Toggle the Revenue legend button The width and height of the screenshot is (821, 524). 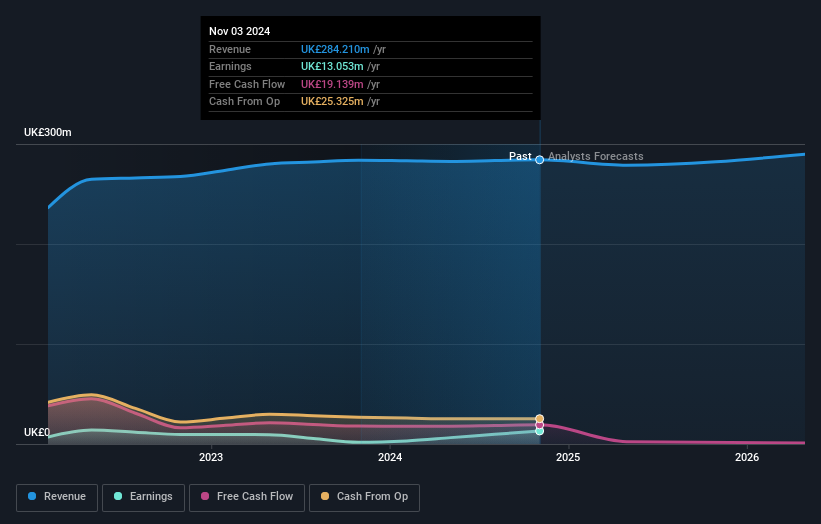point(57,497)
